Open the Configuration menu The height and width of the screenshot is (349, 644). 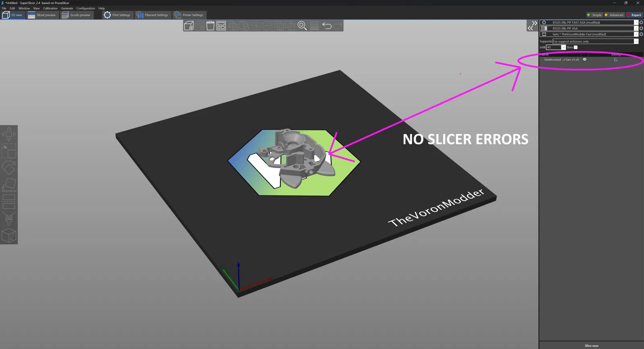coord(86,8)
